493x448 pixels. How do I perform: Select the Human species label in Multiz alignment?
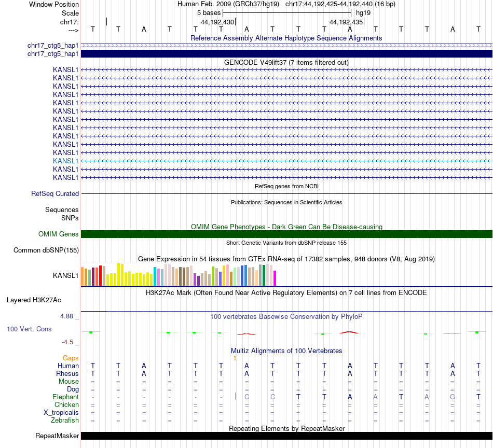(x=68, y=366)
